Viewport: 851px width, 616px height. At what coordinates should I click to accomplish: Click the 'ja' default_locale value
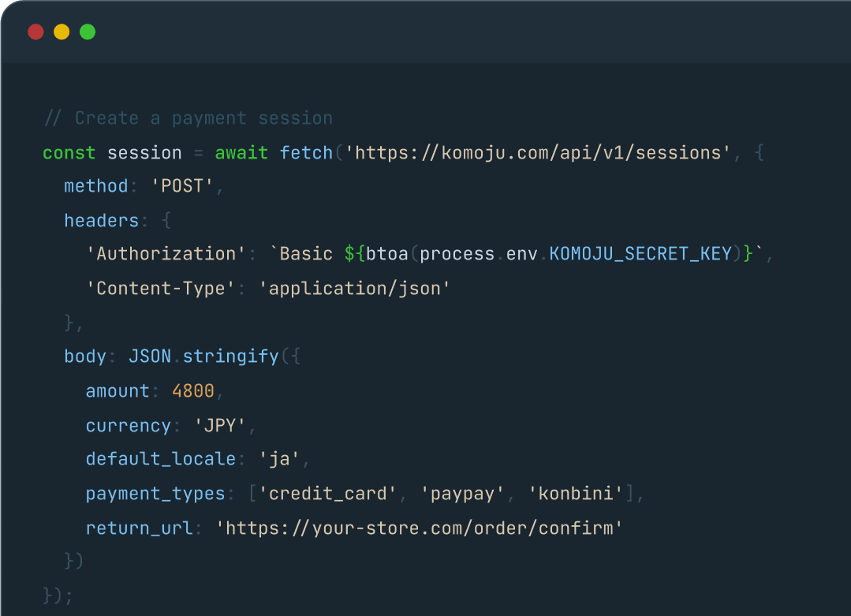point(279,459)
